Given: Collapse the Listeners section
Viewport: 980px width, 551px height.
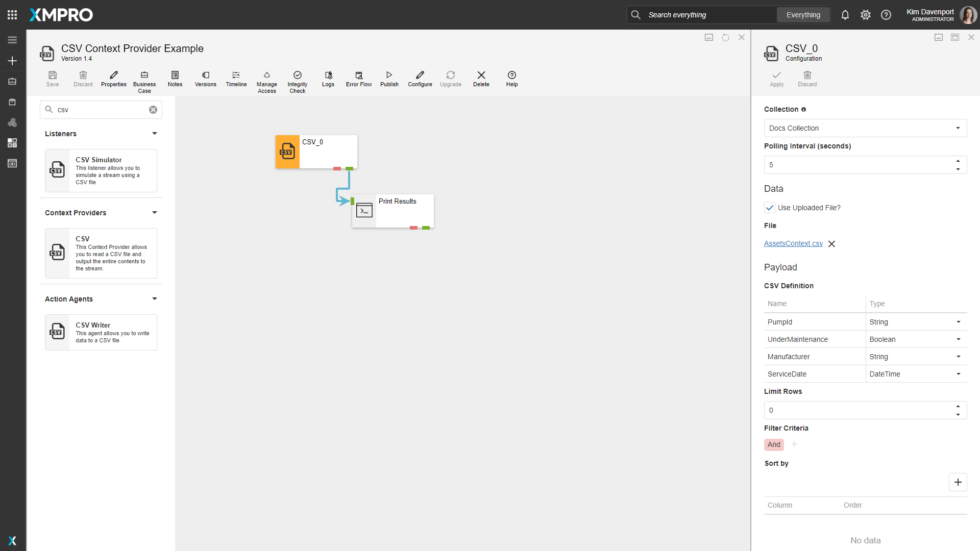Looking at the screenshot, I should [x=154, y=134].
